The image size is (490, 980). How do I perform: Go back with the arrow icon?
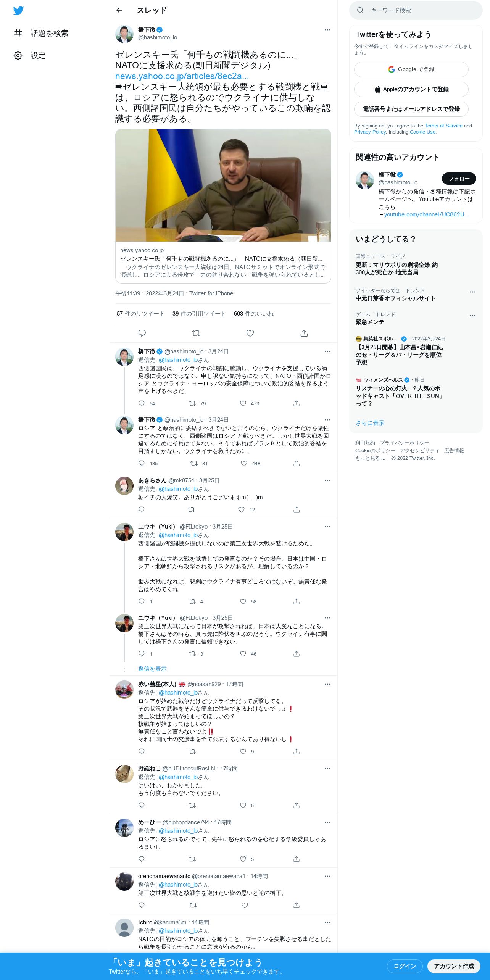pyautogui.click(x=119, y=10)
